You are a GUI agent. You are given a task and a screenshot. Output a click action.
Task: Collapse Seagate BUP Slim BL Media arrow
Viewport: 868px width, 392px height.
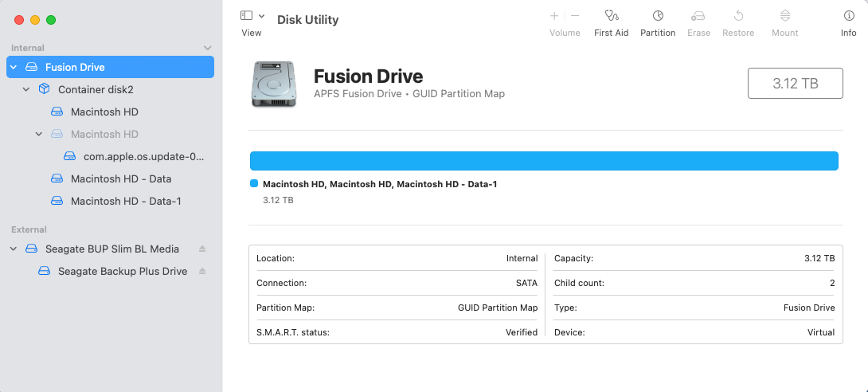pos(14,249)
